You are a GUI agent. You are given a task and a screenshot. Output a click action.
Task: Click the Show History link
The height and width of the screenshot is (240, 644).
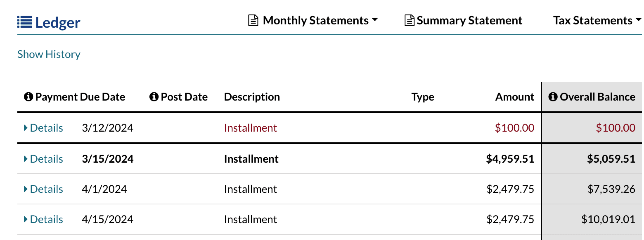click(49, 54)
